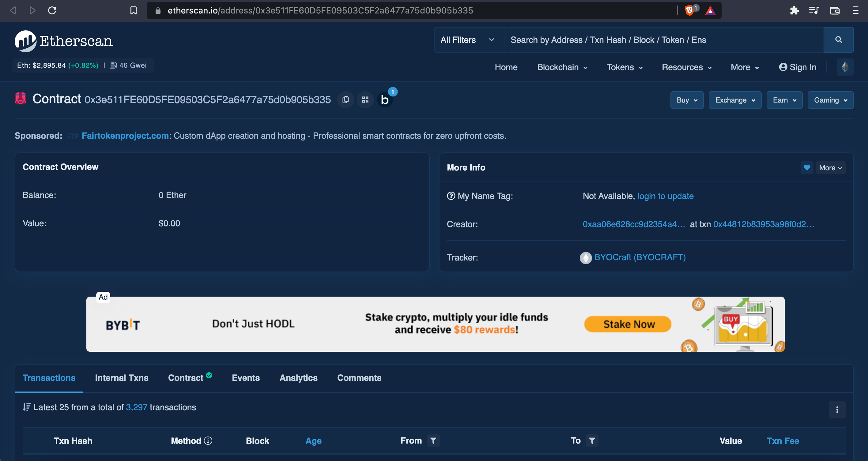This screenshot has height=461, width=868.
Task: Sort by the Age column header
Action: 313,441
